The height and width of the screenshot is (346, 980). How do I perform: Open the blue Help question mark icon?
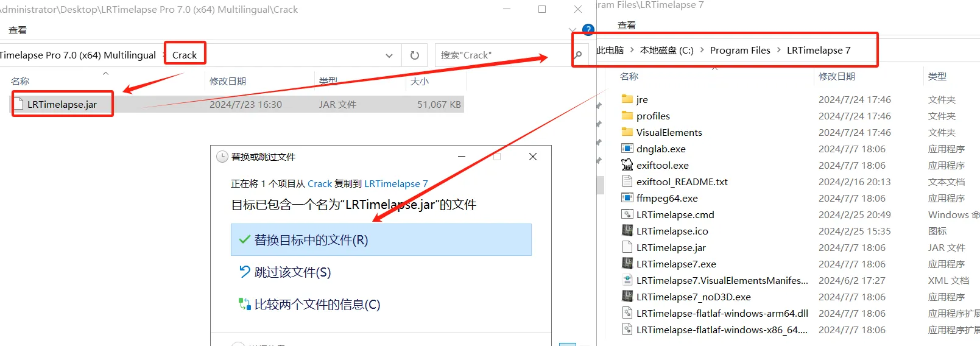[x=588, y=29]
